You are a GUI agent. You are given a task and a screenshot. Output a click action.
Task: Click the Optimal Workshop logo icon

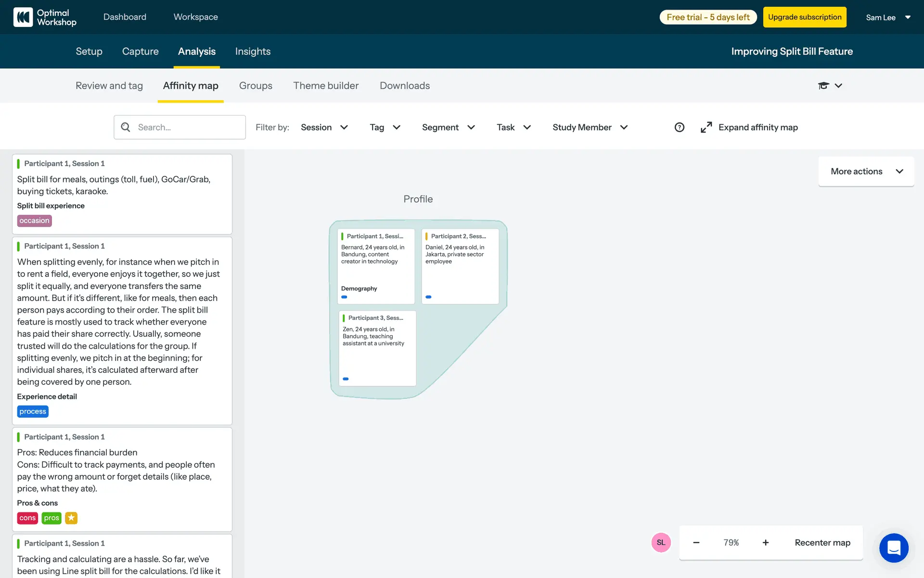pyautogui.click(x=23, y=17)
